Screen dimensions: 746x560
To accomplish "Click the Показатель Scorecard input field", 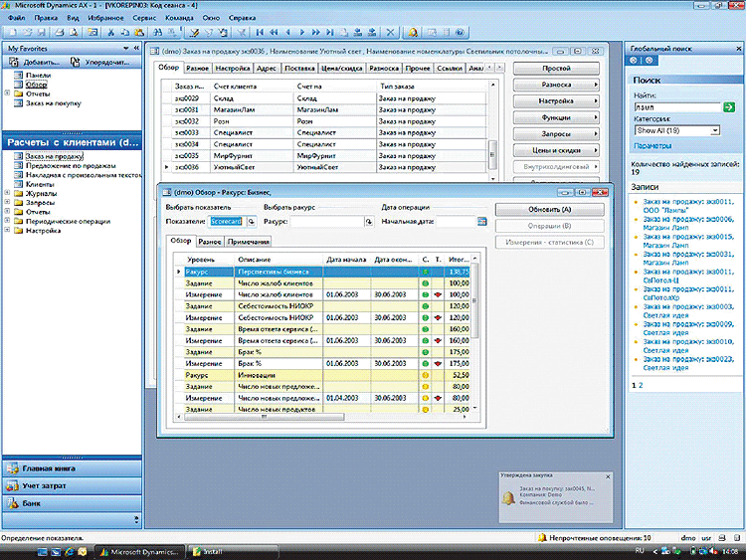I will [x=227, y=221].
